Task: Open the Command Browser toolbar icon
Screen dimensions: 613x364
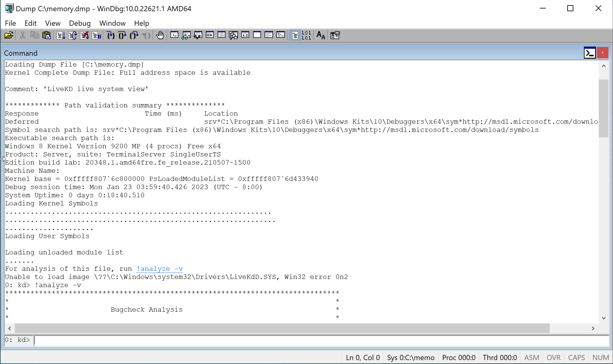Action: click(x=281, y=35)
